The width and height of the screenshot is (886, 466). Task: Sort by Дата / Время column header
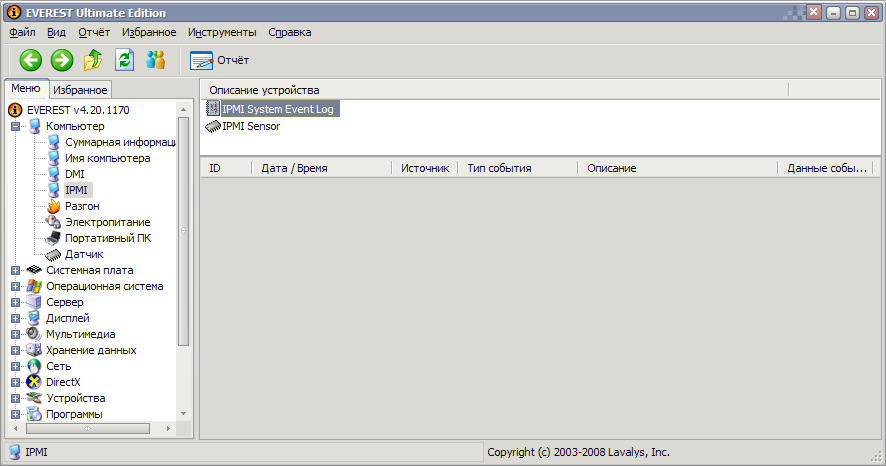(322, 168)
